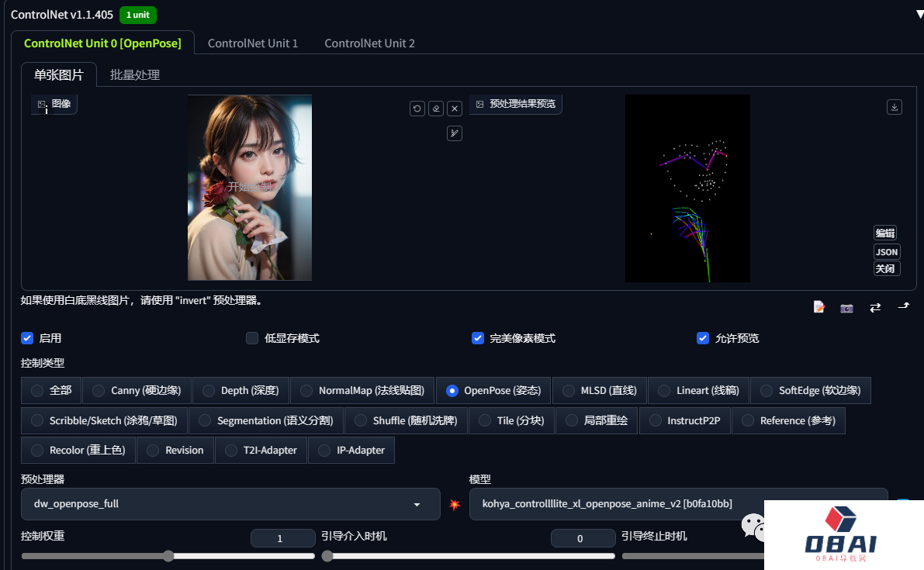Click the JSON button beside the preview
This screenshot has height=570, width=924.
coord(886,251)
